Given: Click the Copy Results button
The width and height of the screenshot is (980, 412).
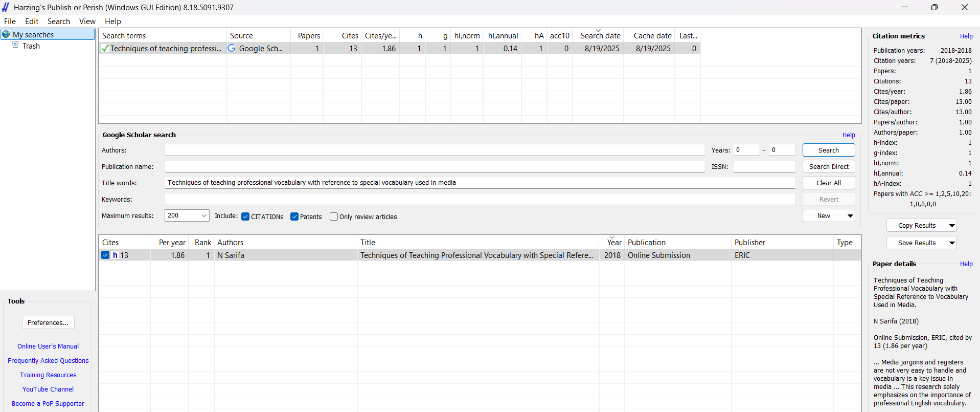Looking at the screenshot, I should click(917, 225).
